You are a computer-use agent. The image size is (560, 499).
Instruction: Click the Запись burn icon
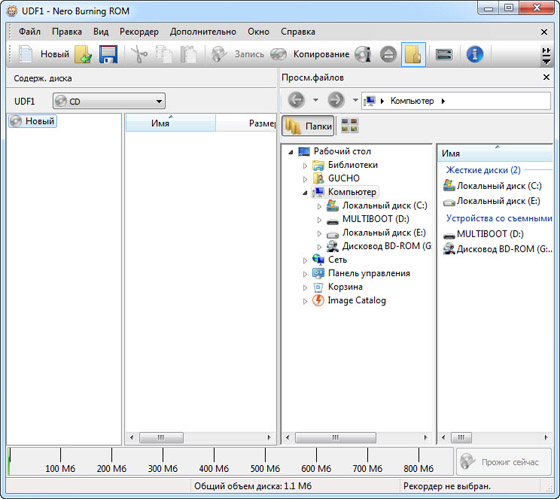pyautogui.click(x=219, y=54)
